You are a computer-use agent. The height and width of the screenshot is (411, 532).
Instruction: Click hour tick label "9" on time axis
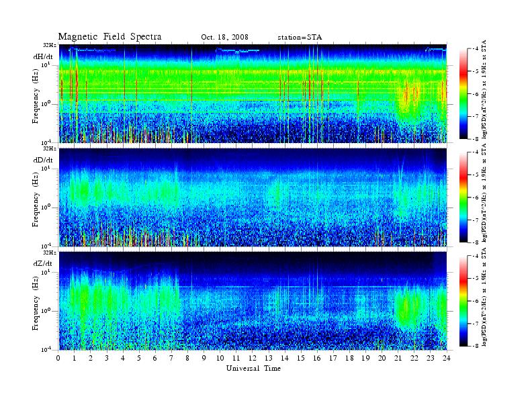(x=204, y=358)
